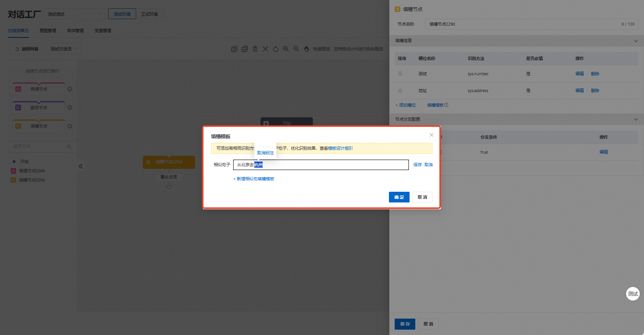Focus the node search field
Viewport: 644px width, 335px height.
38,146
